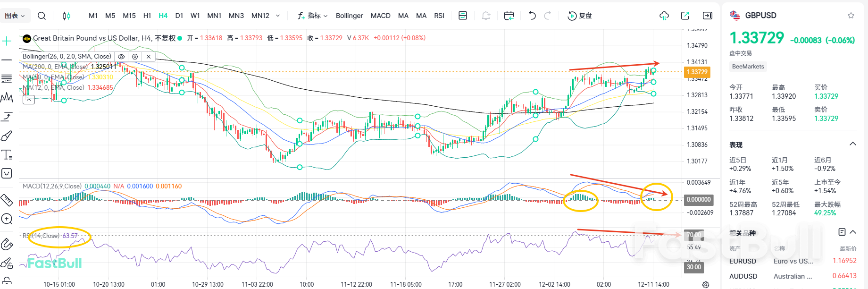The width and height of the screenshot is (868, 289).
Task: Hide Bollinger indicator with eye icon
Action: pyautogui.click(x=121, y=57)
